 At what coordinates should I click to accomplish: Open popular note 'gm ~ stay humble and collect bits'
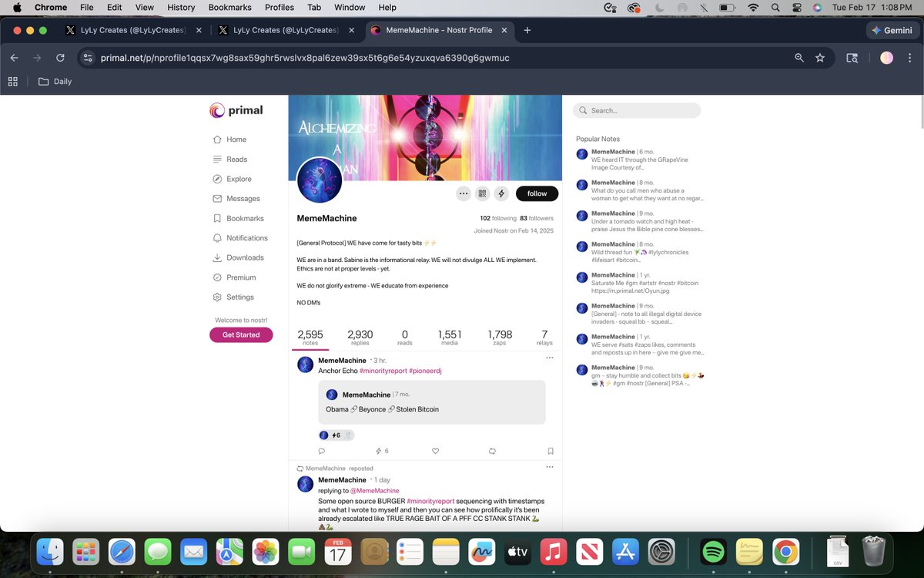click(x=639, y=375)
